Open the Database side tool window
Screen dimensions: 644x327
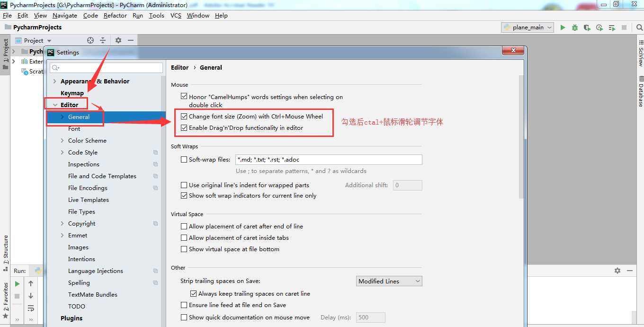(641, 91)
